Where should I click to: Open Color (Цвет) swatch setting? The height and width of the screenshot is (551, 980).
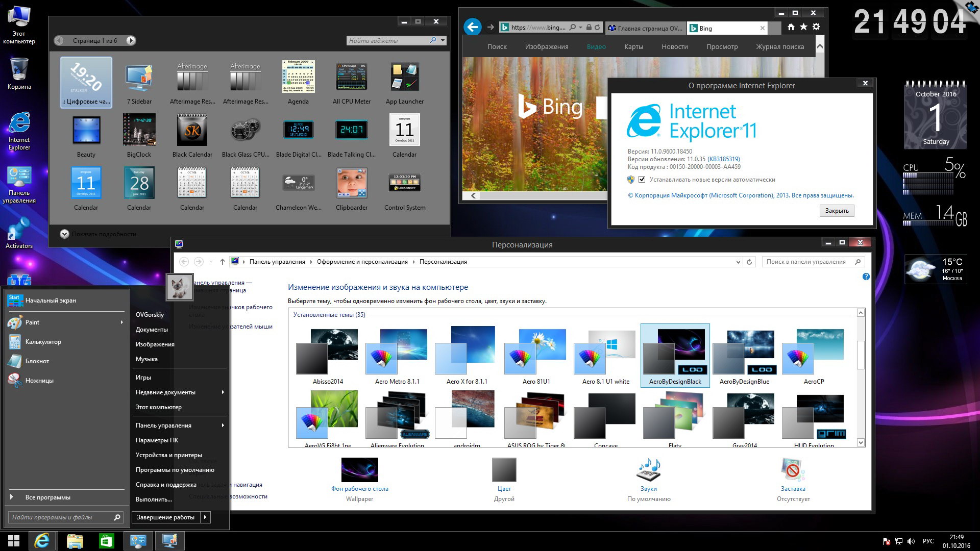tap(504, 470)
